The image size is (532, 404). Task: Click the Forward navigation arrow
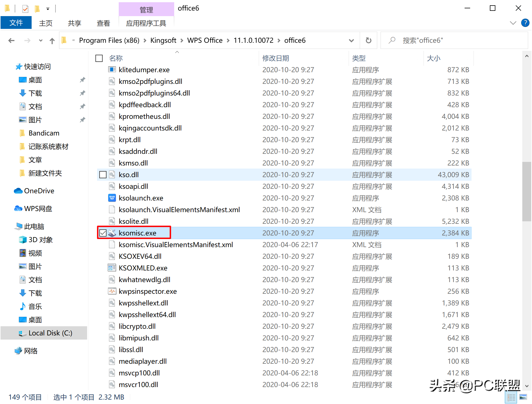pos(27,41)
